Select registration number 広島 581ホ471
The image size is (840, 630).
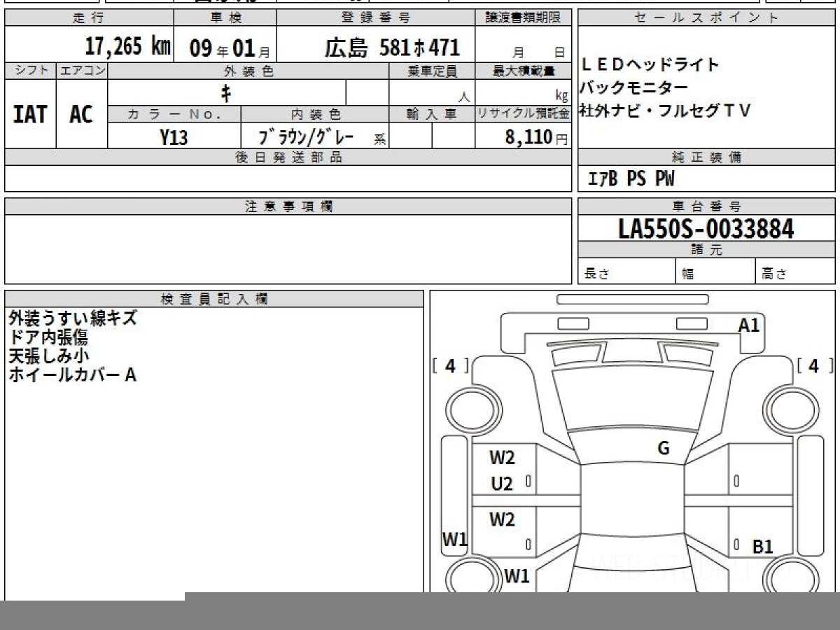[392, 48]
